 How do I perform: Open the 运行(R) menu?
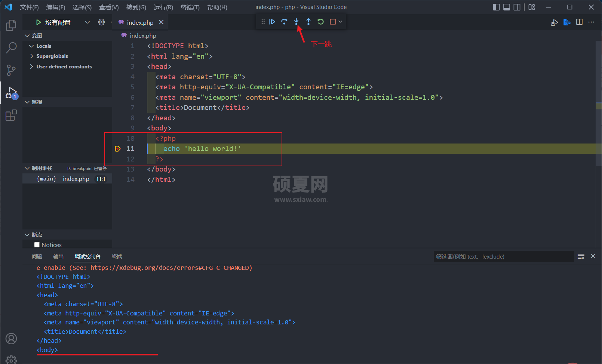pos(163,7)
